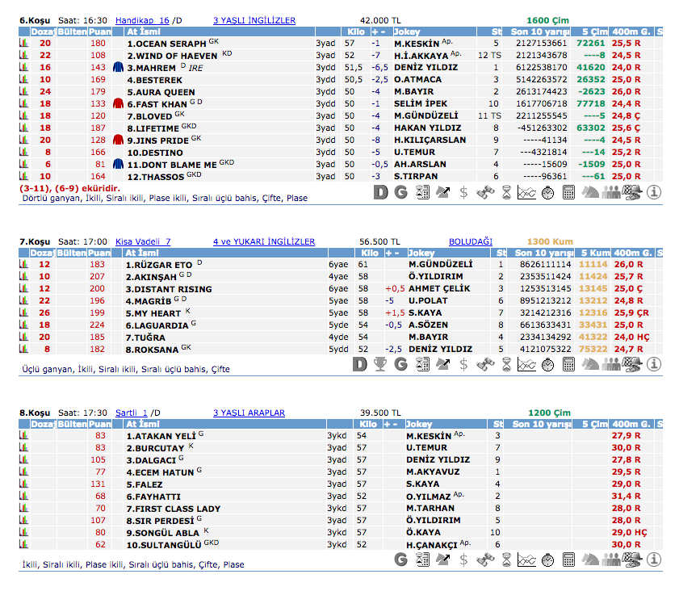Open binoculars icon under race 6
Screen dimensions: 700x591
(484, 192)
